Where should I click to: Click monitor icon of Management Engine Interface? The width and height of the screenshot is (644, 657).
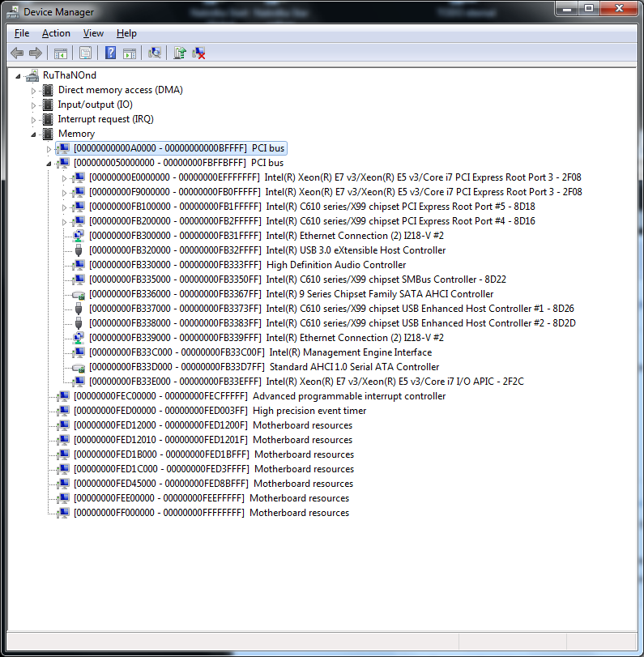coord(79,352)
